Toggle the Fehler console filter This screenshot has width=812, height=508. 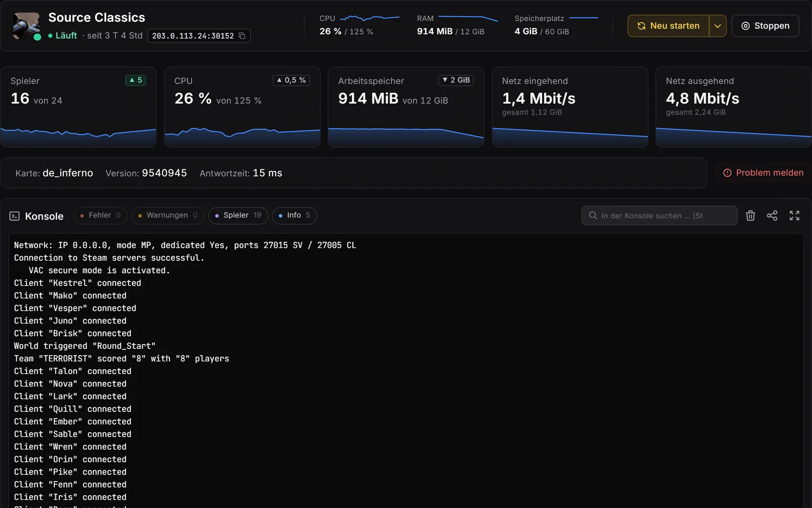click(x=100, y=215)
